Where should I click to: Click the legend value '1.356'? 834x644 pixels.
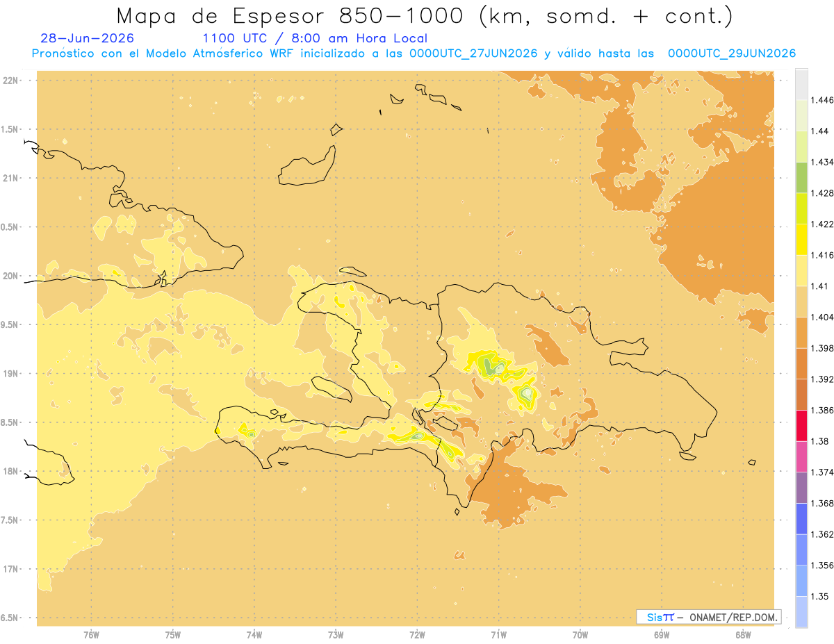point(822,565)
